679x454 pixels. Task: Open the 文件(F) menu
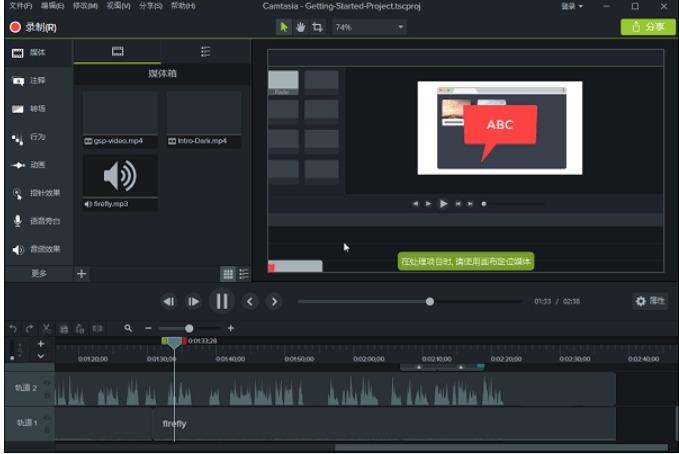(20, 6)
